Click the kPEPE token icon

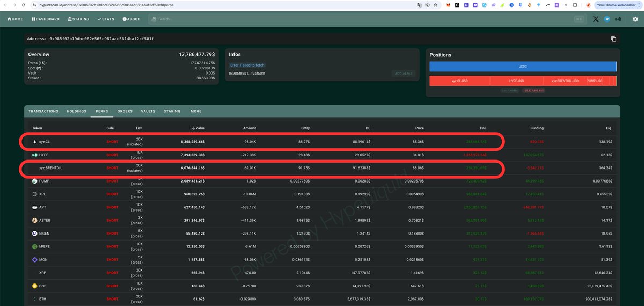point(35,246)
